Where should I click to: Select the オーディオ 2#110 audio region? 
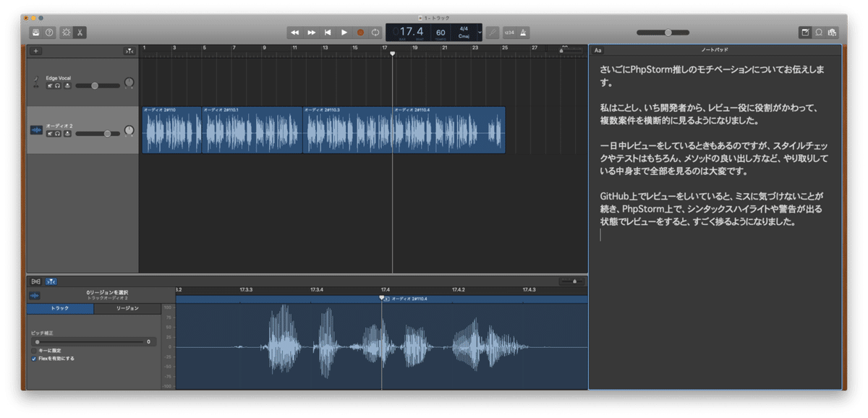tap(171, 130)
